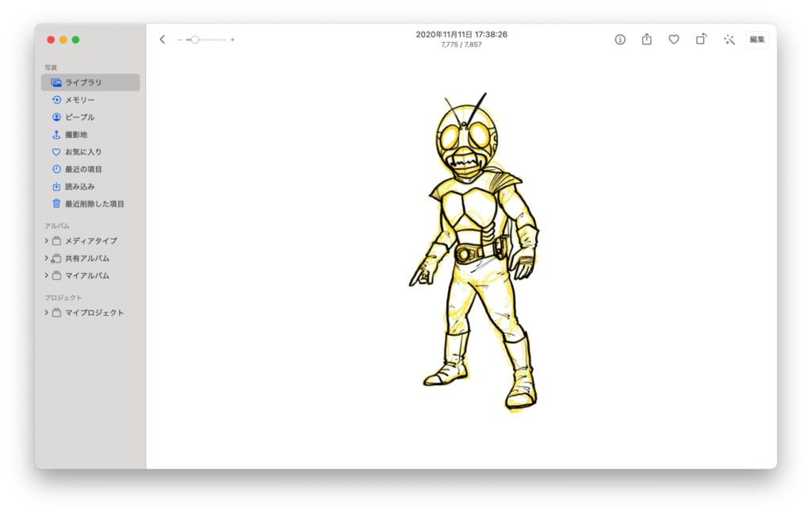Click the メモリー clock icon

click(x=56, y=99)
